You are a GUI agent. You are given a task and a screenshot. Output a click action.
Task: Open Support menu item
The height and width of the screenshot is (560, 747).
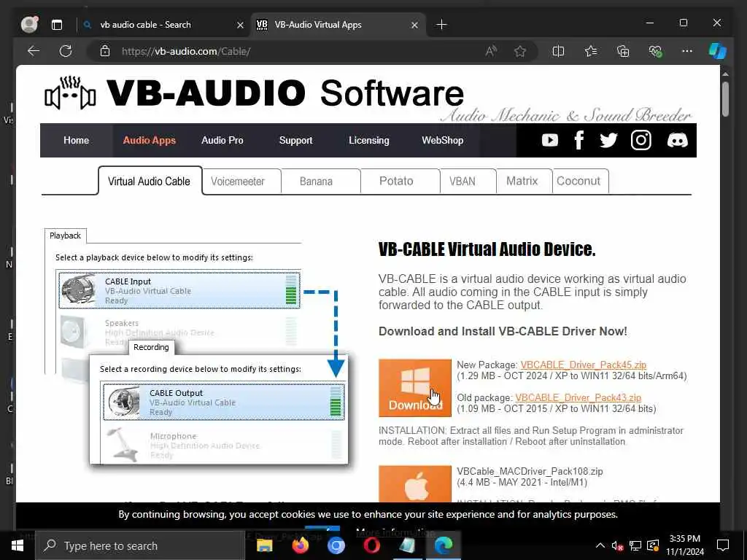point(296,140)
